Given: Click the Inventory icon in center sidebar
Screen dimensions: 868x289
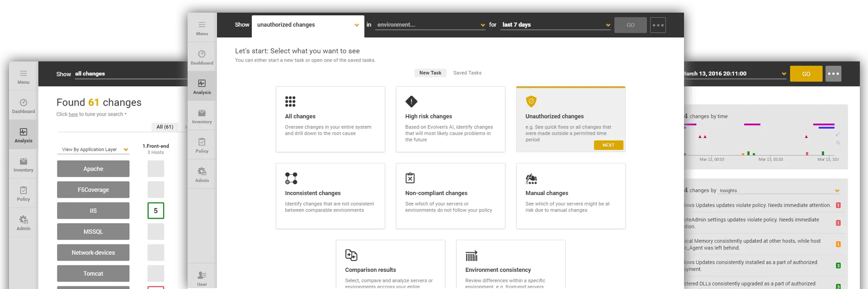Looking at the screenshot, I should (202, 113).
